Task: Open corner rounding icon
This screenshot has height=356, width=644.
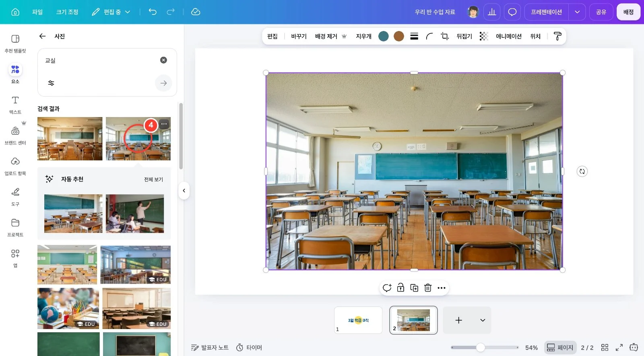Action: (x=429, y=36)
